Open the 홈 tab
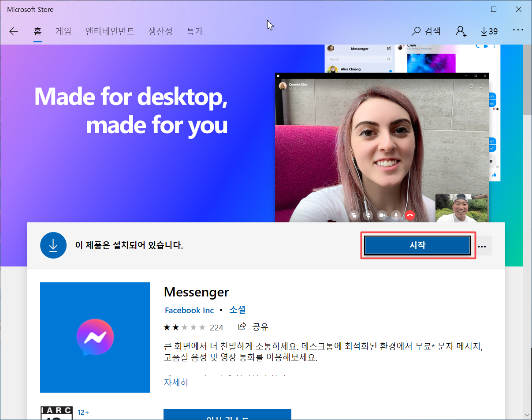The image size is (532, 420). [x=37, y=31]
